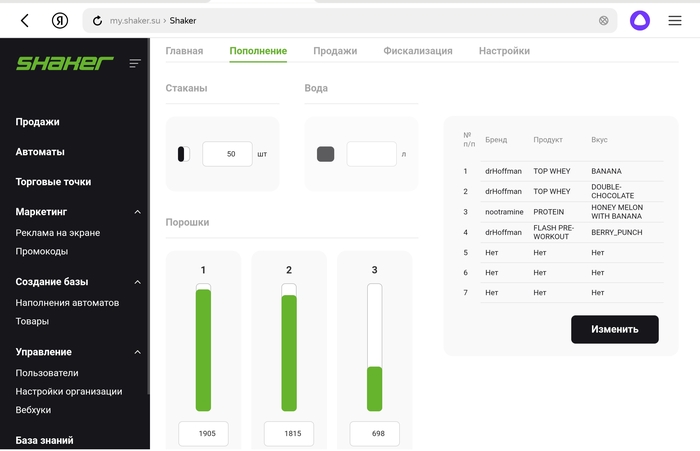700x451 pixels.
Task: Select the water gray color swatch
Action: pyautogui.click(x=325, y=154)
